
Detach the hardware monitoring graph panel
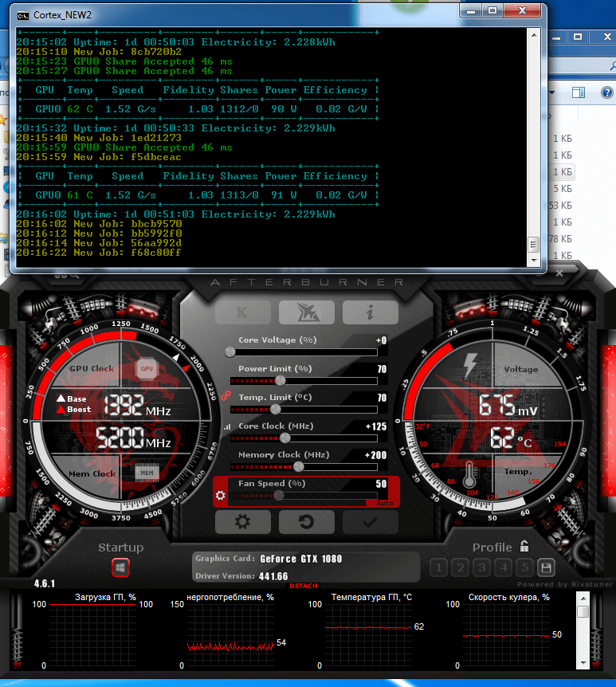click(x=303, y=586)
